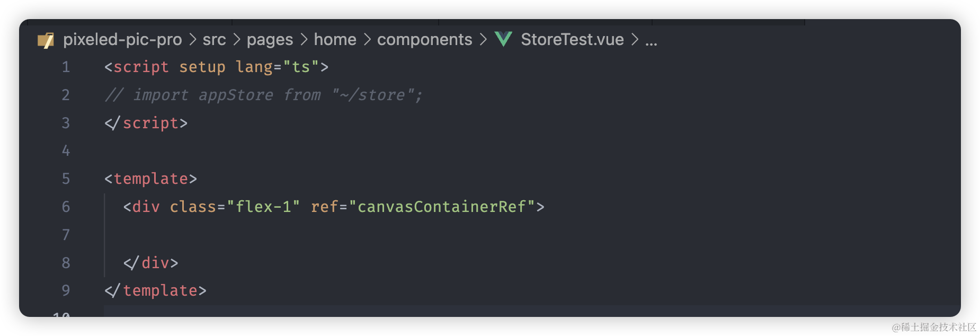Screen dimensions: 980x336
Task: Click the flex-1 class string
Action: [x=263, y=207]
